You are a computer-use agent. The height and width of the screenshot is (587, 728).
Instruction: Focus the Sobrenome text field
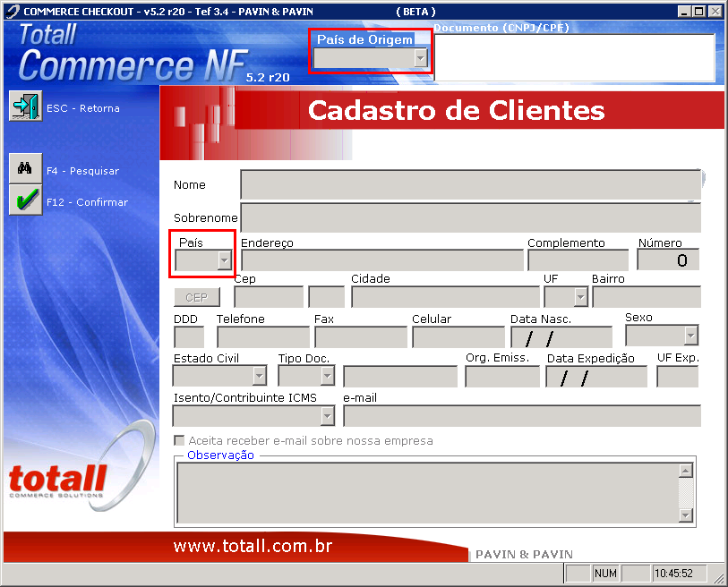click(x=470, y=217)
